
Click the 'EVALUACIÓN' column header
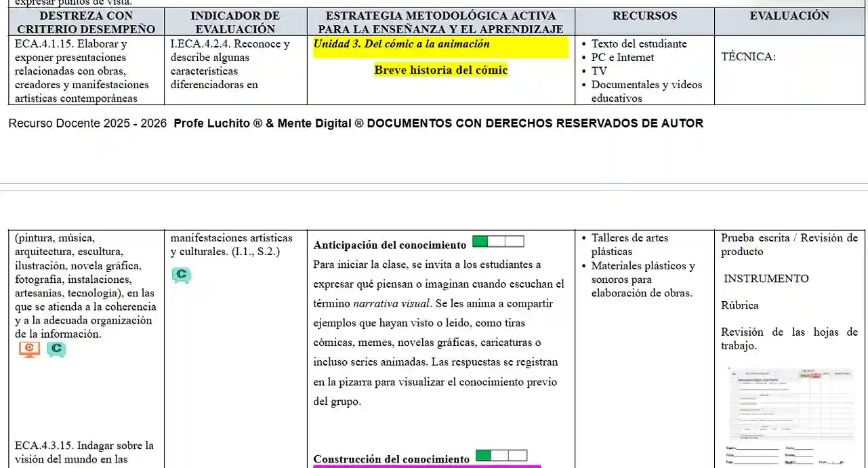click(x=789, y=16)
